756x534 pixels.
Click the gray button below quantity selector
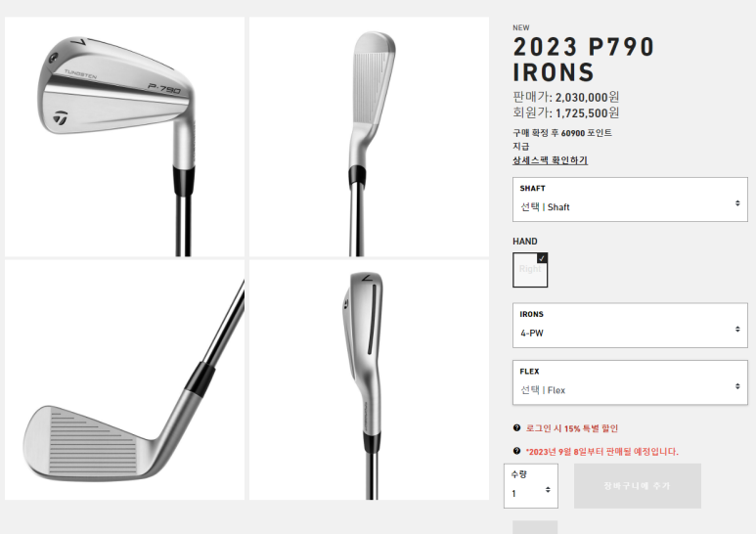(535, 527)
